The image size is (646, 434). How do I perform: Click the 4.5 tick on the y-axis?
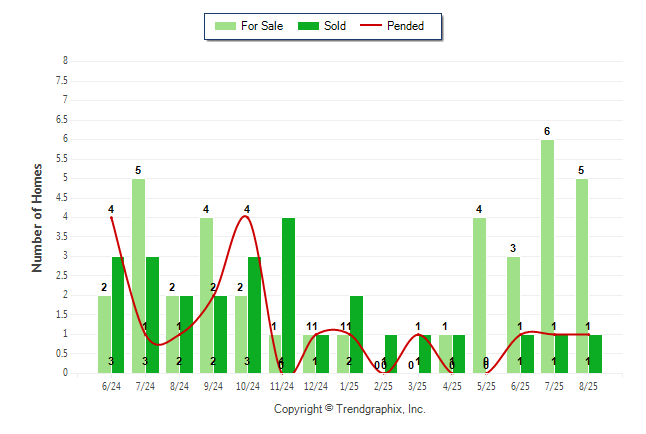coord(62,198)
